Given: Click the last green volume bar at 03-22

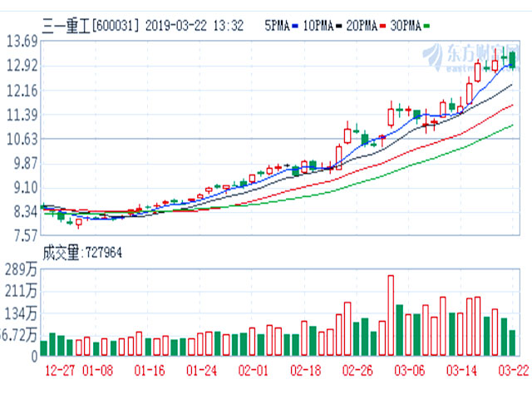Looking at the screenshot, I should [512, 342].
